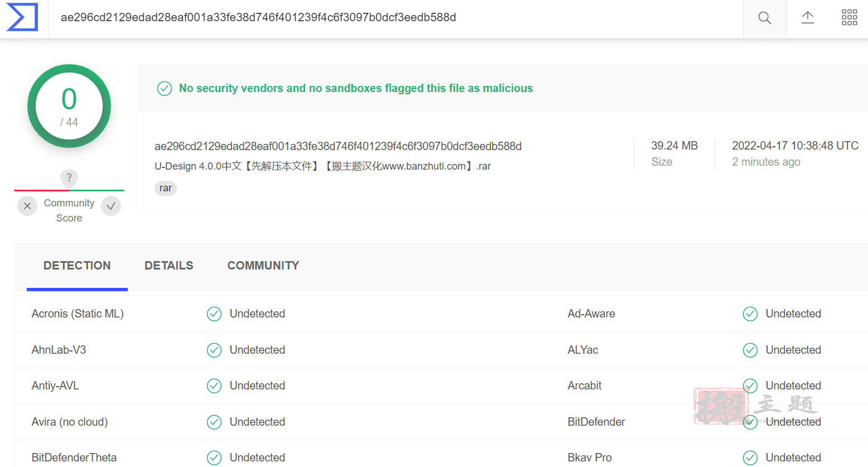
Task: Click the search magnifier icon
Action: pyautogui.click(x=764, y=18)
